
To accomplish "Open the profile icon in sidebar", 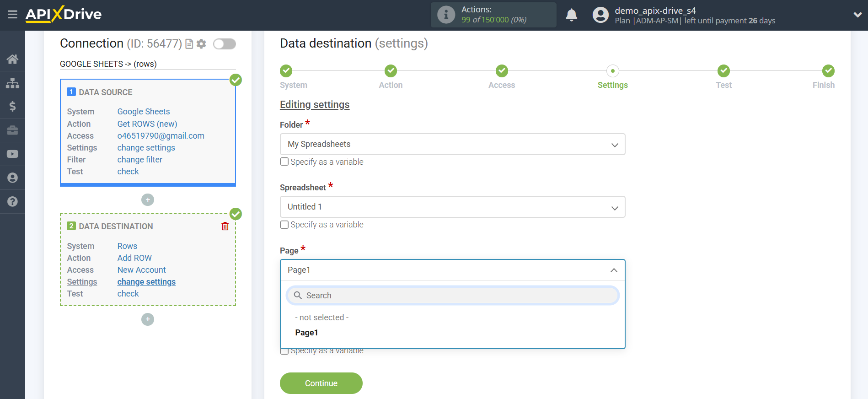I will [12, 178].
